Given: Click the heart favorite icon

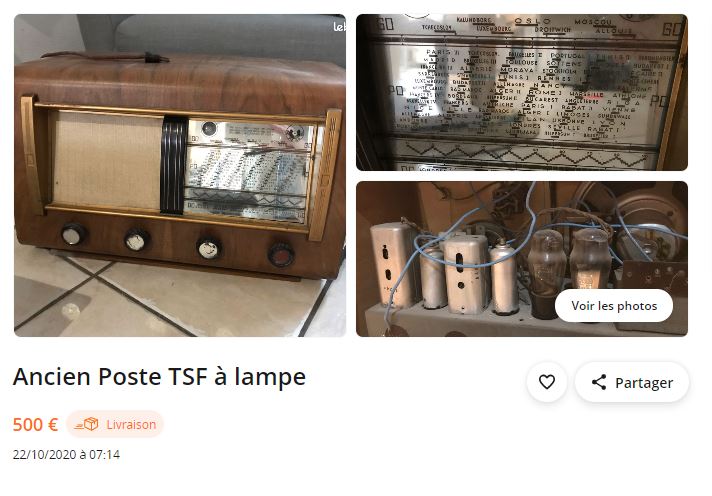Looking at the screenshot, I should point(547,382).
